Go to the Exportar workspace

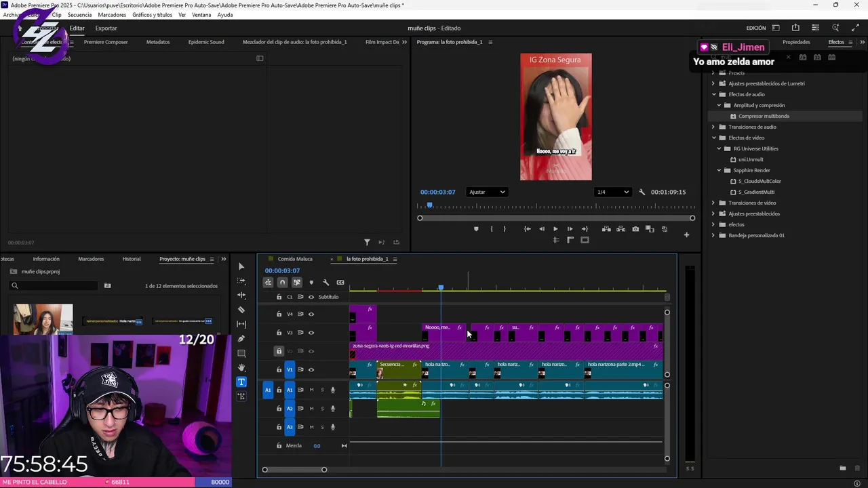[x=106, y=28]
